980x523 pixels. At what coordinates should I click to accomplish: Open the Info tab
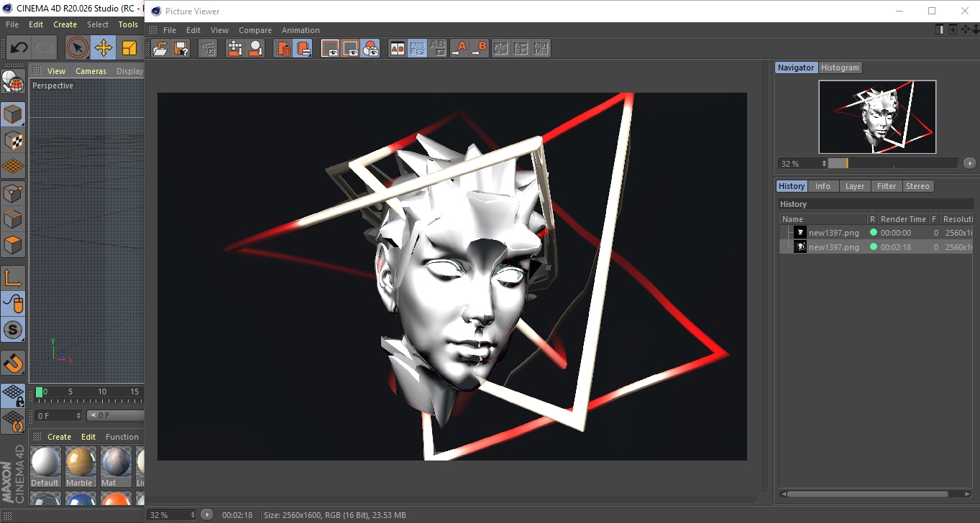[823, 186]
